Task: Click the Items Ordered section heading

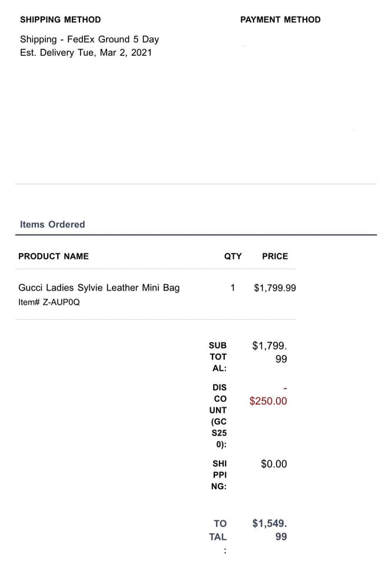Action: [x=52, y=224]
